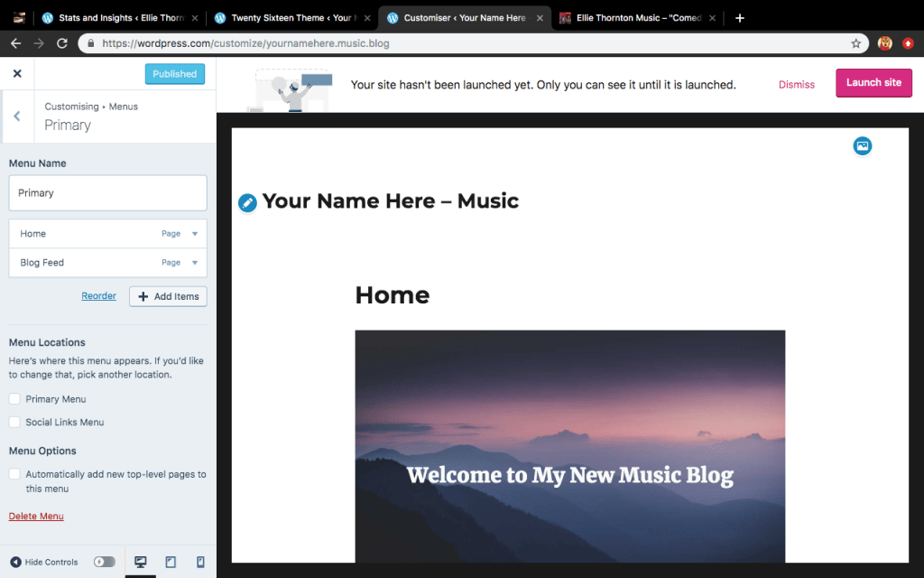
Task: Switch to mobile preview mode
Action: [200, 562]
